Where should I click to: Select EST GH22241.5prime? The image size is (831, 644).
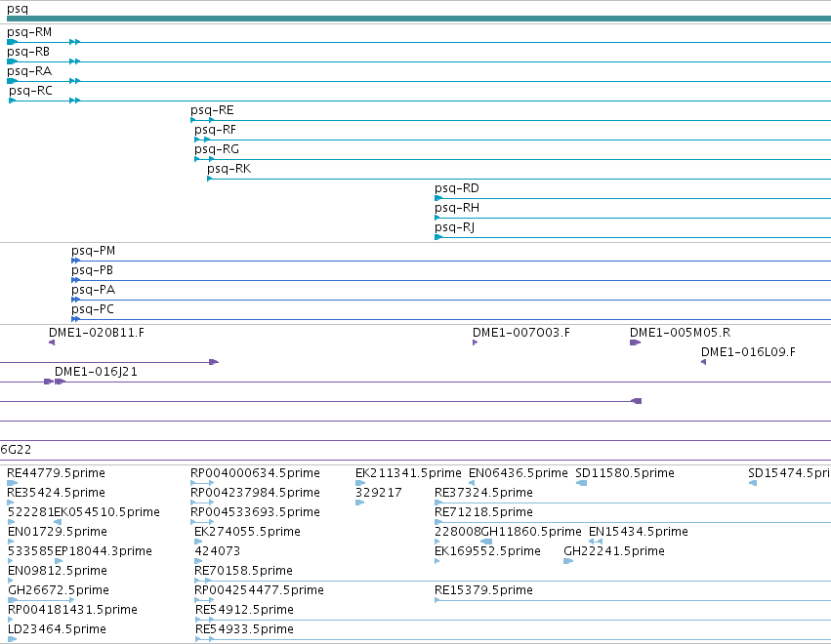(614, 552)
